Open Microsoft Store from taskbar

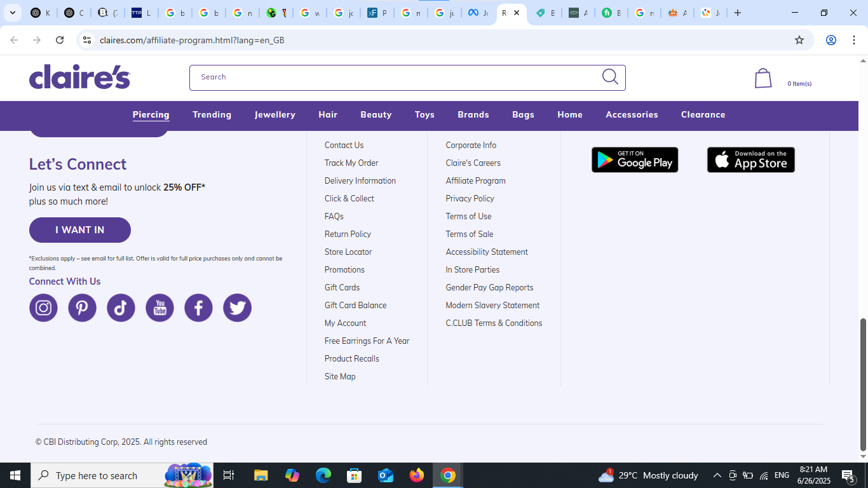(x=355, y=475)
